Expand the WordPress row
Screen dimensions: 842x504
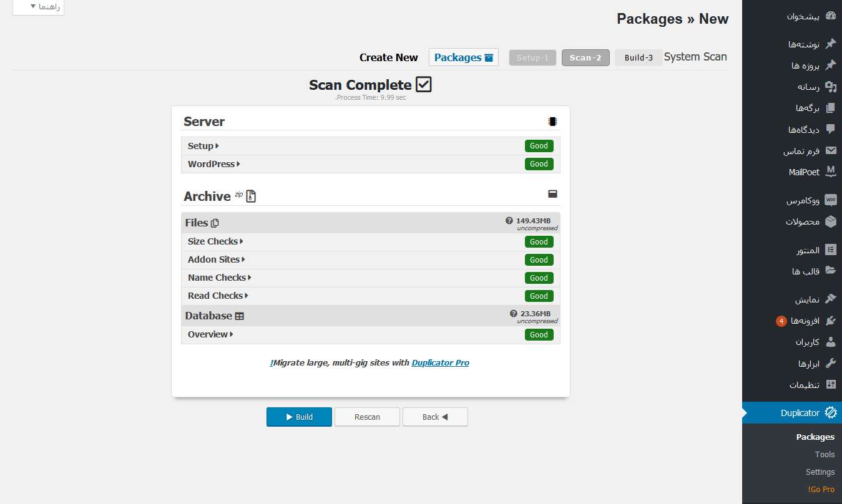coord(371,164)
